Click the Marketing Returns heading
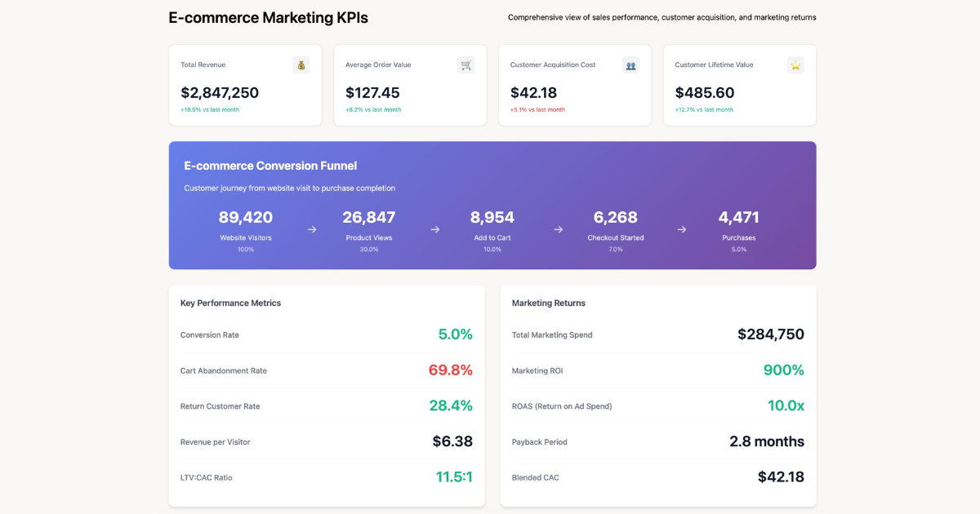Image resolution: width=980 pixels, height=514 pixels. tap(549, 303)
